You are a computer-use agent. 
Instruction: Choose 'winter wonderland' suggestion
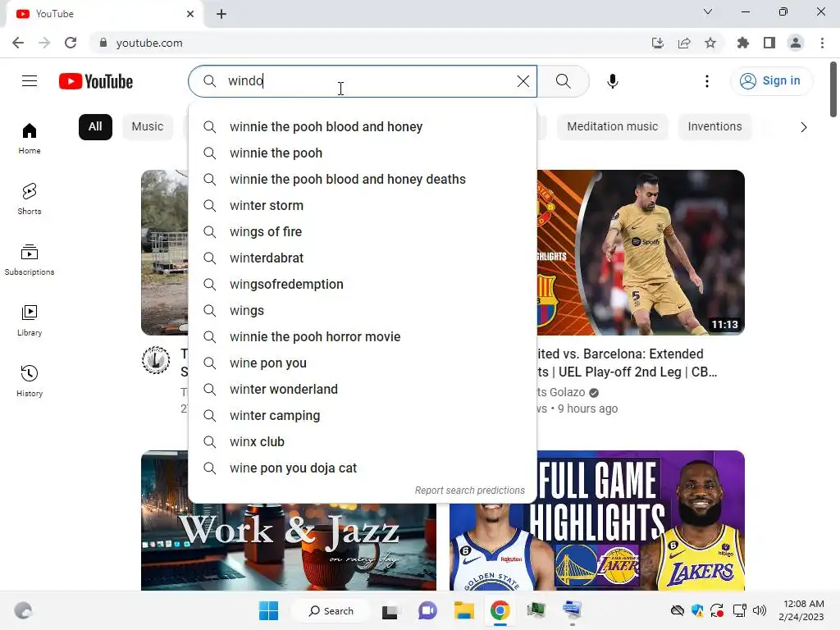coord(363,390)
